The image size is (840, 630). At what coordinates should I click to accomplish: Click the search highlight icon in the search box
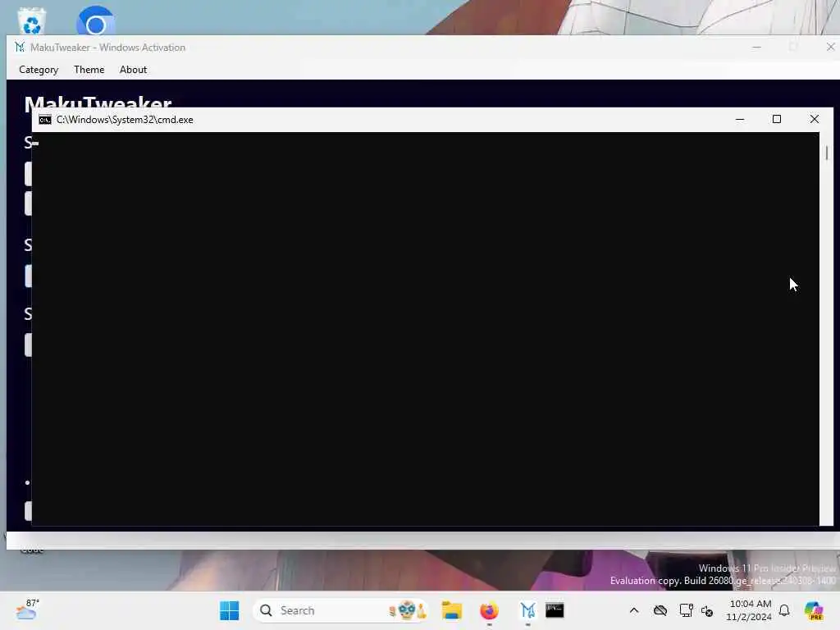click(407, 610)
